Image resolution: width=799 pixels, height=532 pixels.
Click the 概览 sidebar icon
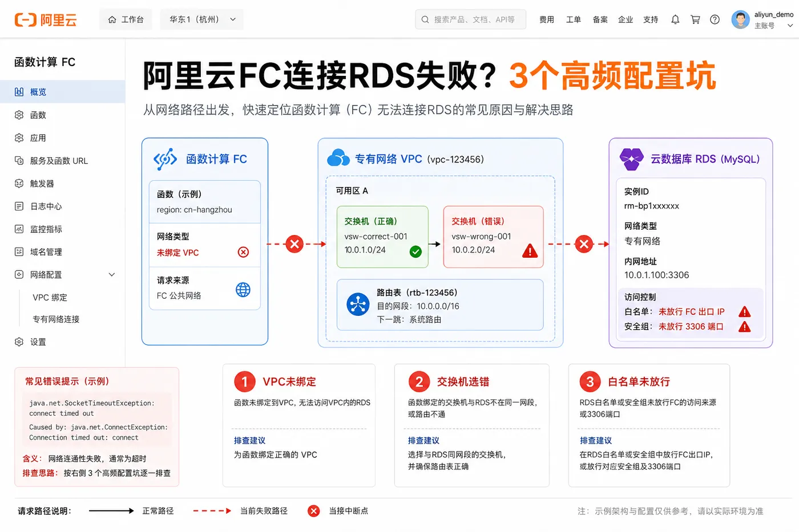point(19,92)
